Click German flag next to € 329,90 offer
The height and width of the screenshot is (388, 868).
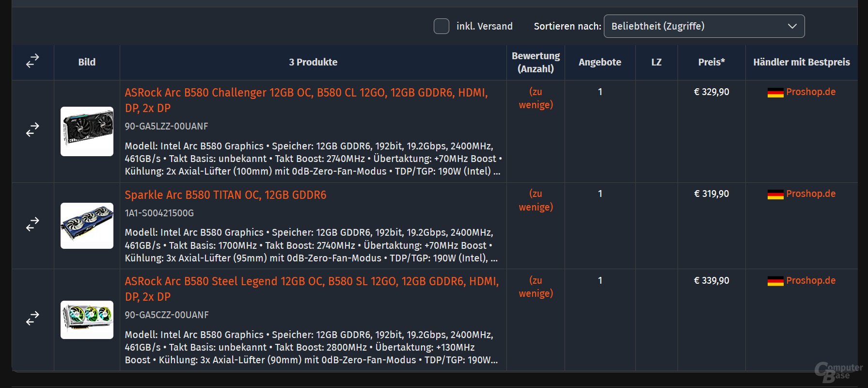[x=775, y=93]
